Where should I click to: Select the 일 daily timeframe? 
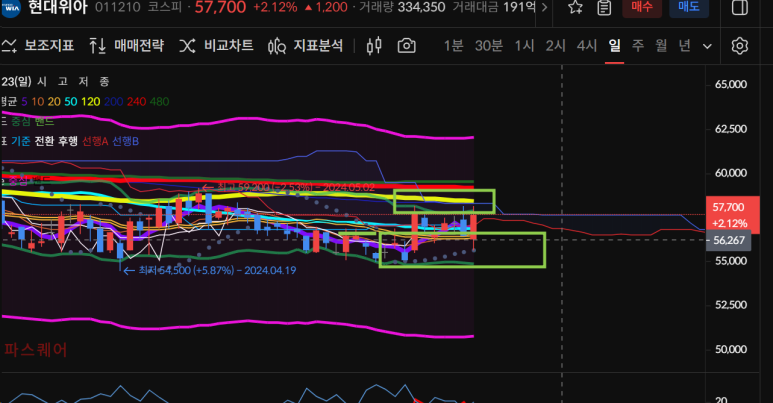[614, 46]
